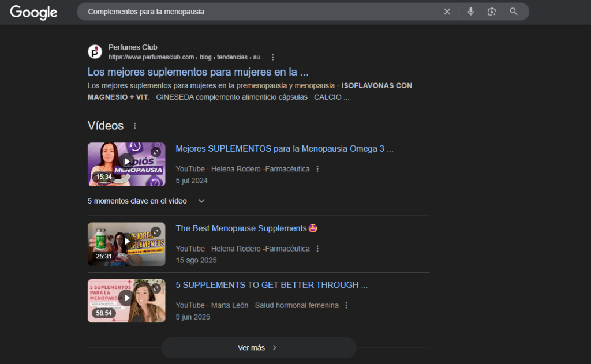Play the 15:34 Adiós Menopausia video thumbnail
The width and height of the screenshot is (591, 364).
click(x=126, y=164)
